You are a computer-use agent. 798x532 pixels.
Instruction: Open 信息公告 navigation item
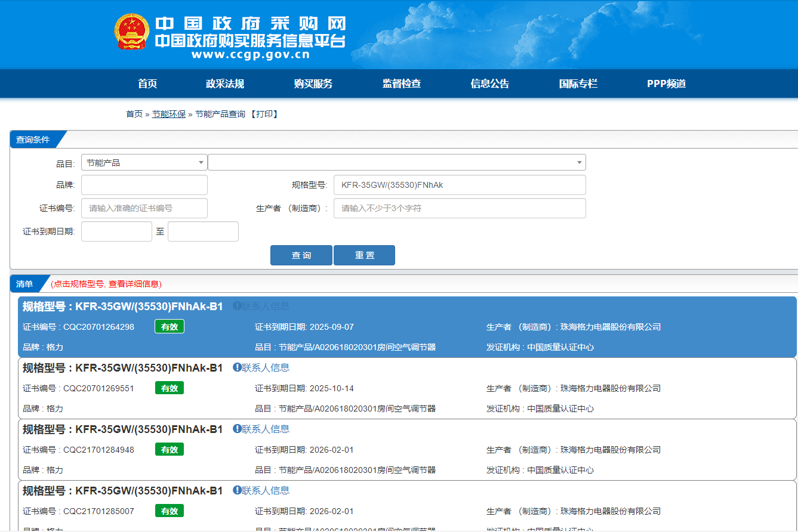click(x=490, y=83)
